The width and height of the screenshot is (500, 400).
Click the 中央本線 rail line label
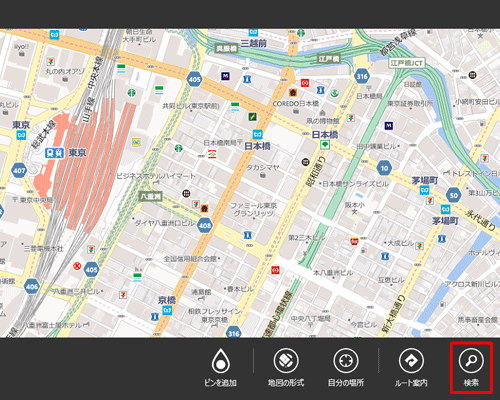[96, 72]
